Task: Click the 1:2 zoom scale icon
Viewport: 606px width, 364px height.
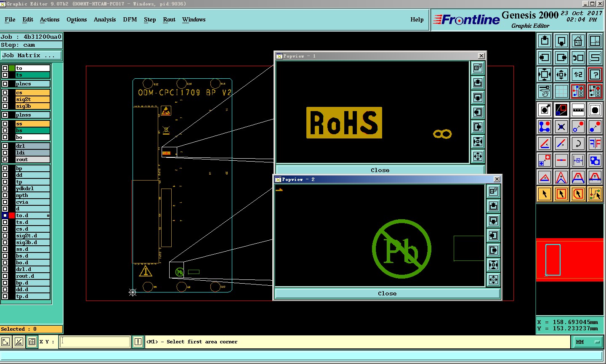Action: [x=578, y=74]
